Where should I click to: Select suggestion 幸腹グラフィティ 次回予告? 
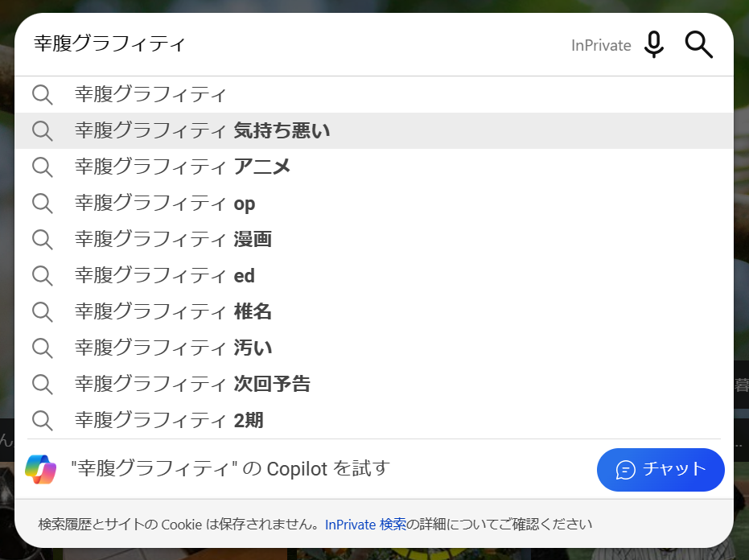pos(374,384)
